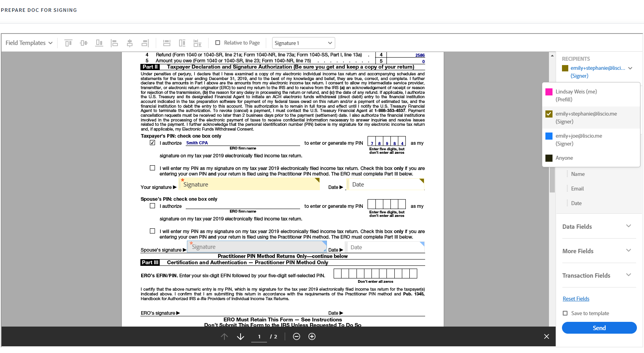Click the refund amount 2586
644x353 pixels.
[420, 55]
